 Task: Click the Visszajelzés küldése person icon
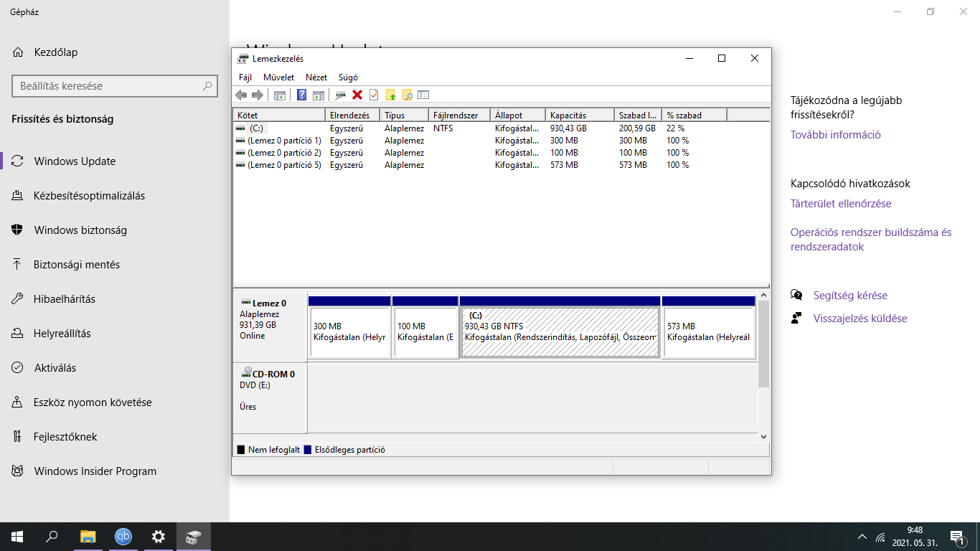[x=796, y=319]
